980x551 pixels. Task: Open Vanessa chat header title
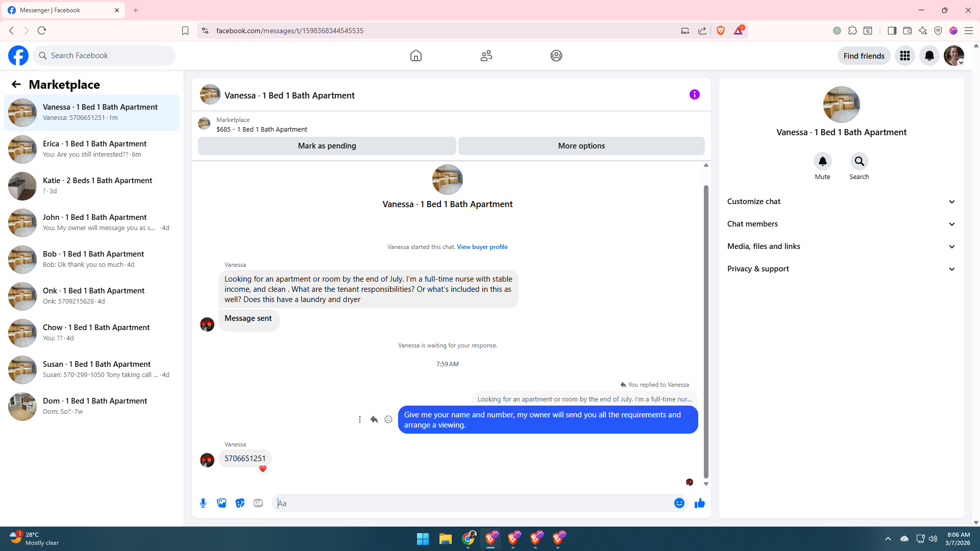289,95
